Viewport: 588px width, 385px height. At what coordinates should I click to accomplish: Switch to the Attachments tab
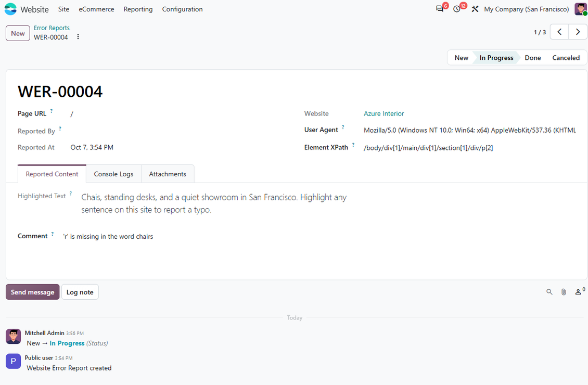click(x=168, y=174)
